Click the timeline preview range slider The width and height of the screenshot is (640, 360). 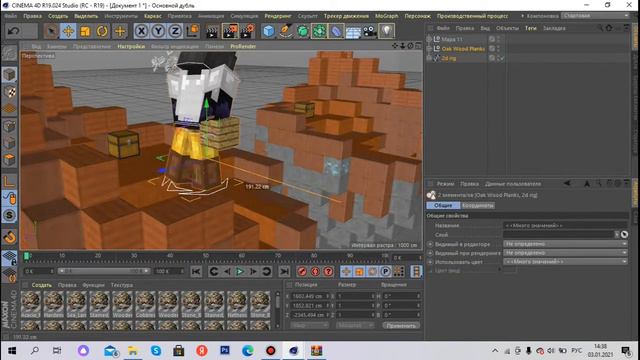tap(104, 271)
